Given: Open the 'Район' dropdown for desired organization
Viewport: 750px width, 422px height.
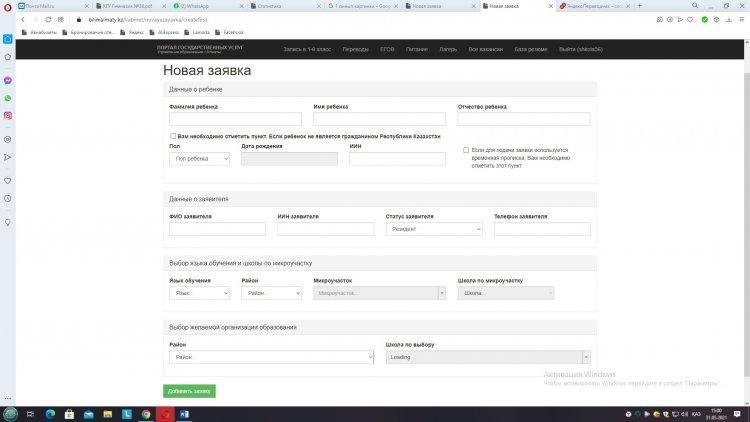Looking at the screenshot, I should tap(271, 357).
